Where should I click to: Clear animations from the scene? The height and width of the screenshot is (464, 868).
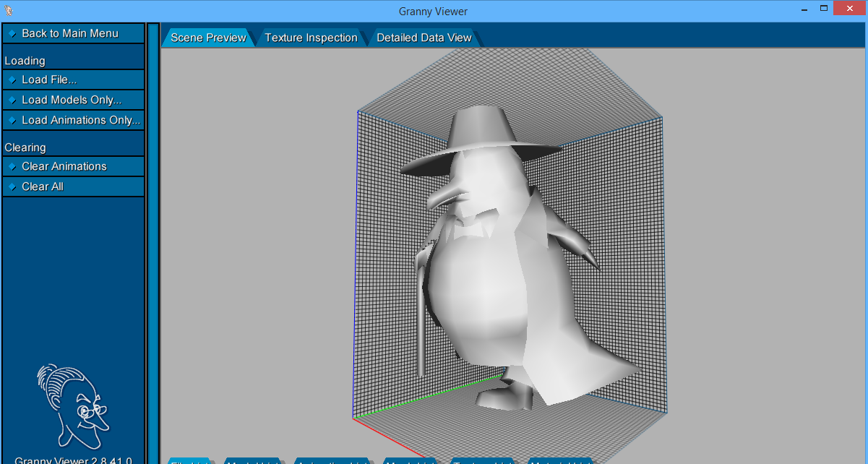(72, 166)
